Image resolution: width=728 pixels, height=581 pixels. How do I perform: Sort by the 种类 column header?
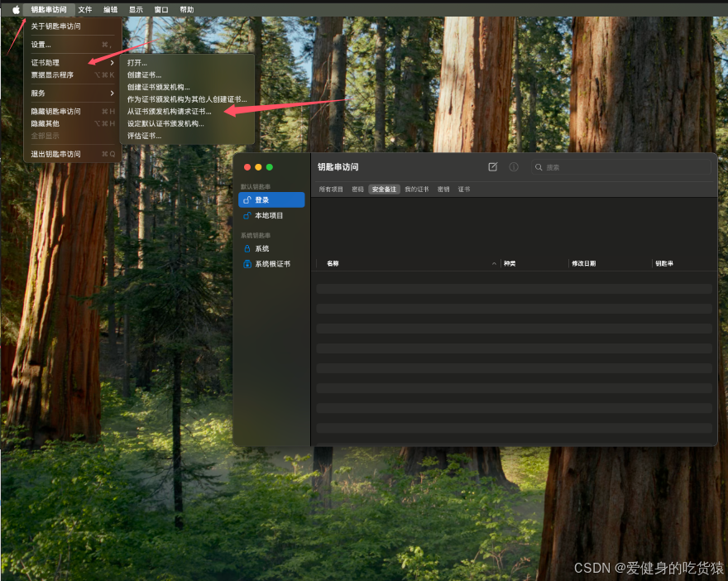510,263
